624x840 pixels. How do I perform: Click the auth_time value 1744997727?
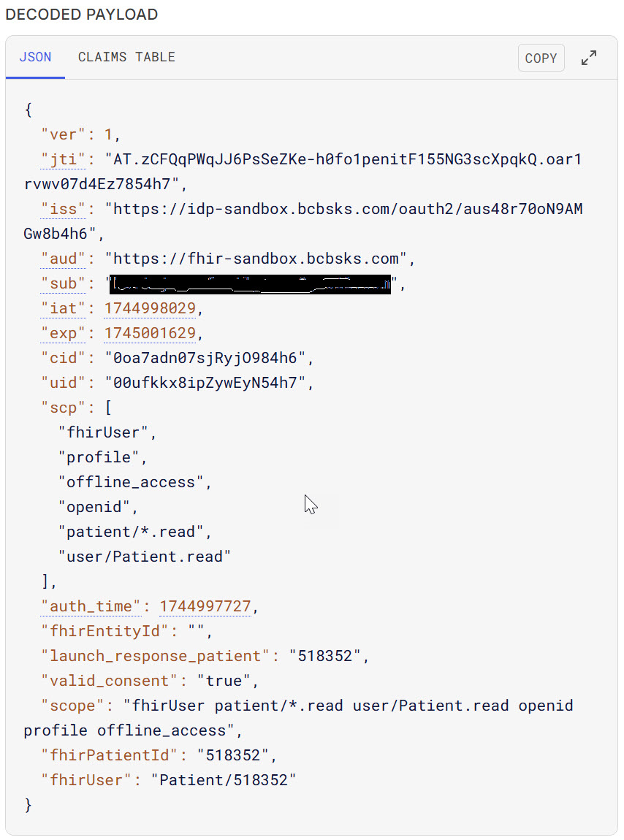click(205, 606)
